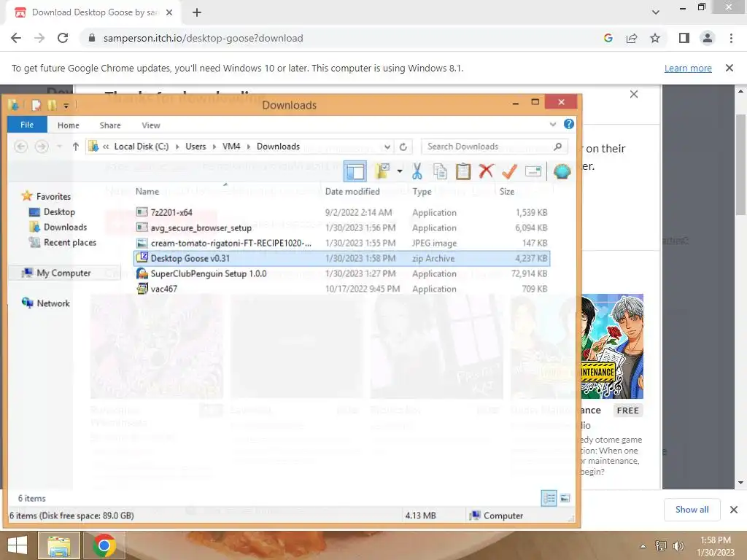Select 7z2201-x64 file
The height and width of the screenshot is (560, 747).
pos(341,212)
